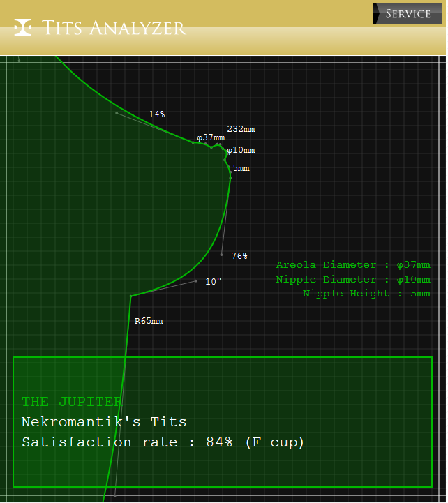Select the φ37mm label on the curve
Screen dimensions: 448x503
pos(211,138)
